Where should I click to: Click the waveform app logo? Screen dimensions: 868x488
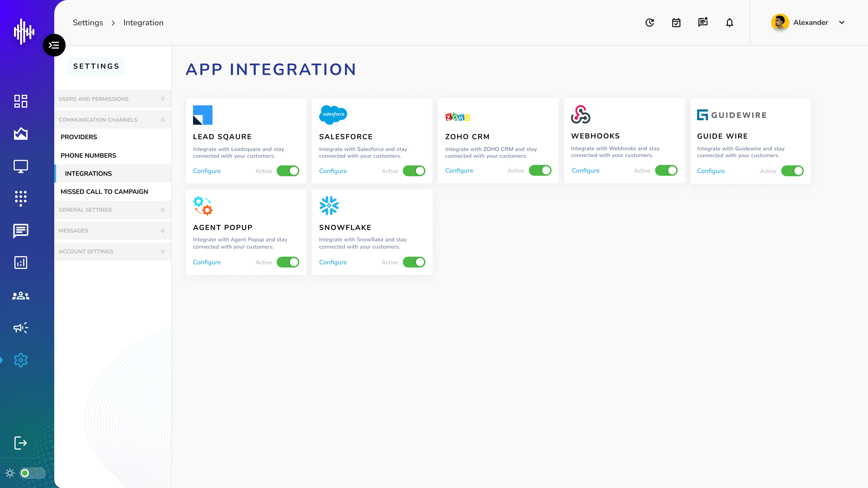[x=24, y=32]
